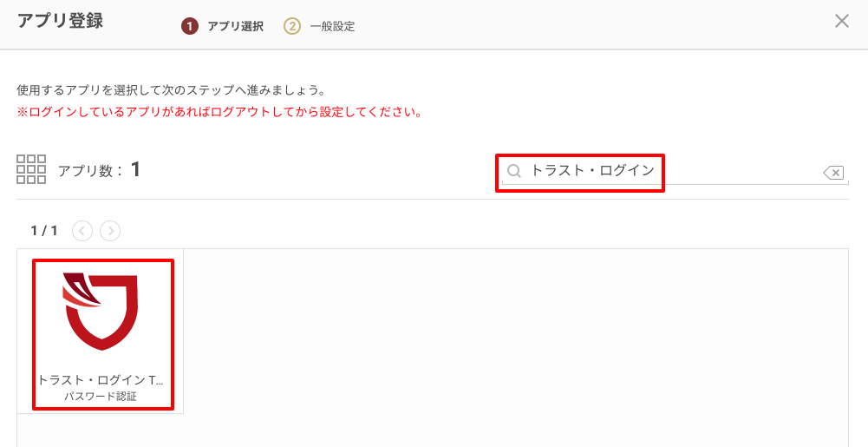Select the アプリ選択 step label
868x447 pixels.
[x=235, y=26]
